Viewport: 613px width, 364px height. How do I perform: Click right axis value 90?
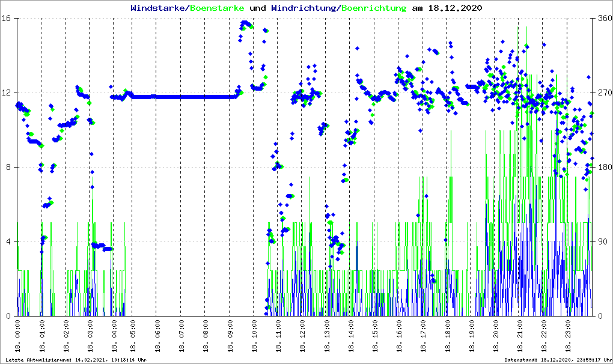603,241
